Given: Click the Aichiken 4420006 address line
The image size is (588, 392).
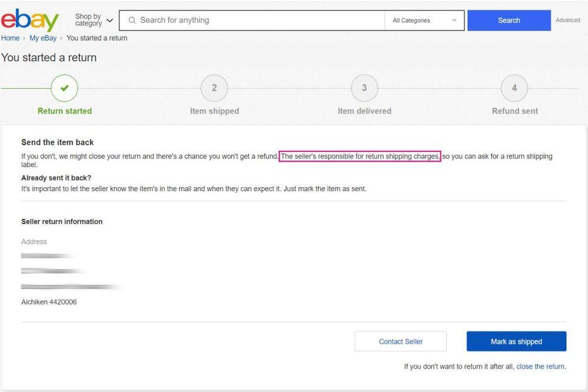Looking at the screenshot, I should click(49, 302).
